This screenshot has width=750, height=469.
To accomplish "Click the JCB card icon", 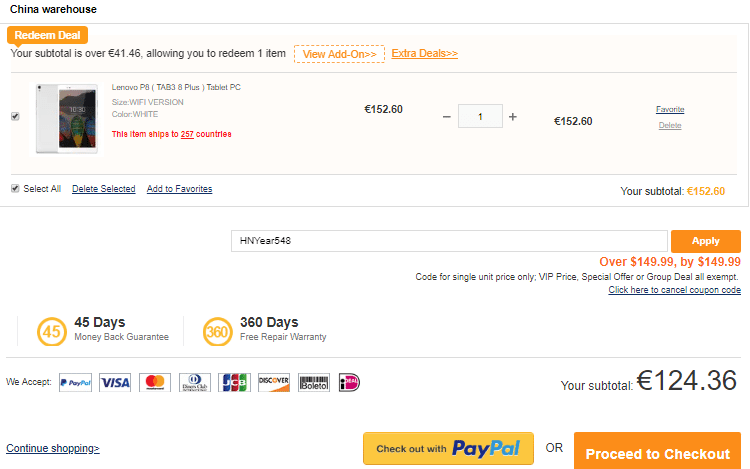I will (234, 382).
